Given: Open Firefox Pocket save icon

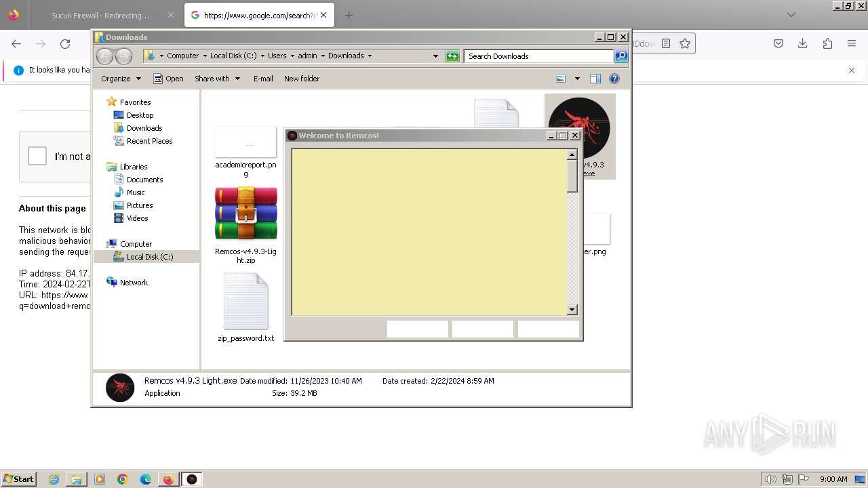Looking at the screenshot, I should click(778, 43).
